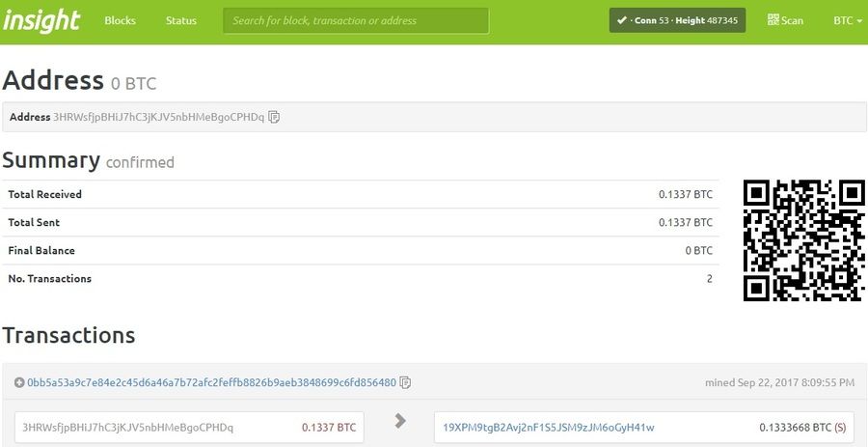
Task: Click the (S) spent marker on output
Action: click(840, 427)
